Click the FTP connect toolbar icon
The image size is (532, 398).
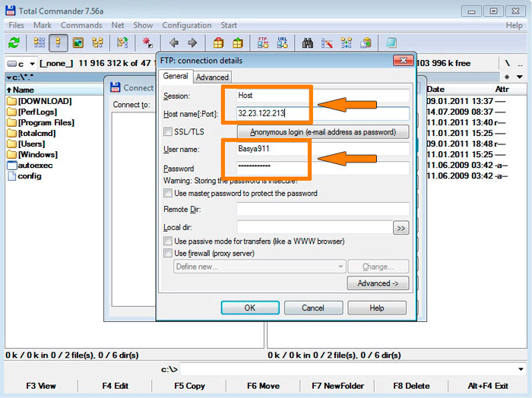[x=264, y=43]
